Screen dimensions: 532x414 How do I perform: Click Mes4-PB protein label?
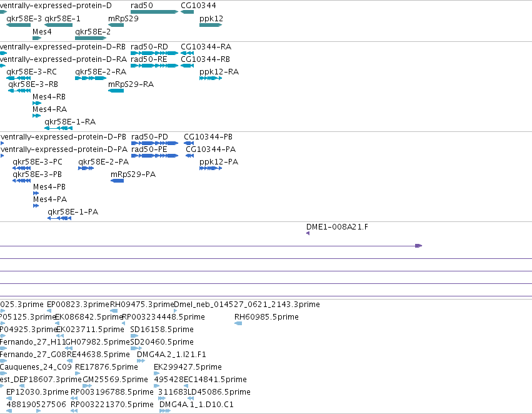(49, 186)
